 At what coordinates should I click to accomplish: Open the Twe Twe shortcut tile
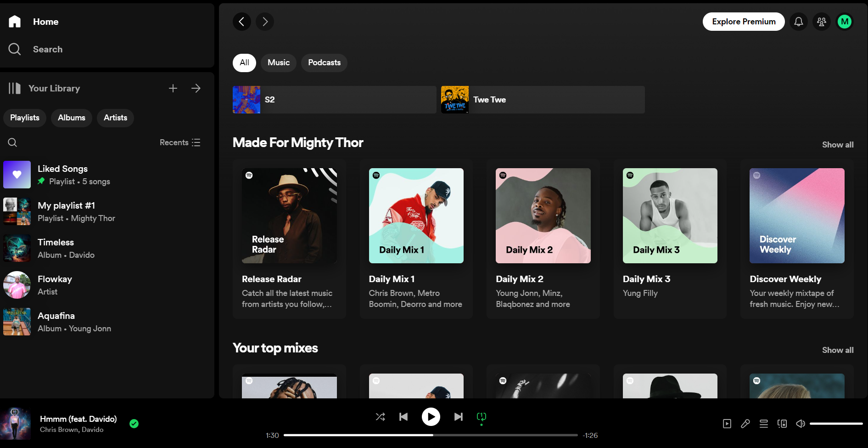[543, 100]
